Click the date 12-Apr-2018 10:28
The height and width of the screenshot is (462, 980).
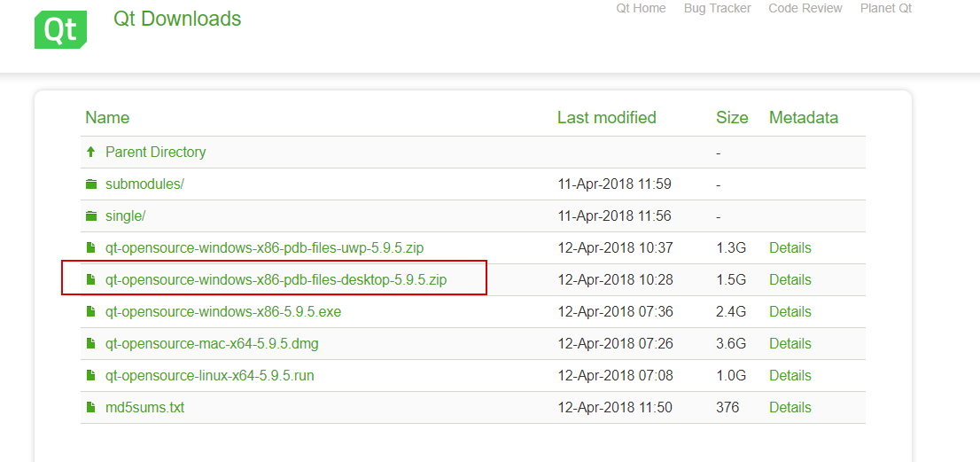[x=615, y=280]
